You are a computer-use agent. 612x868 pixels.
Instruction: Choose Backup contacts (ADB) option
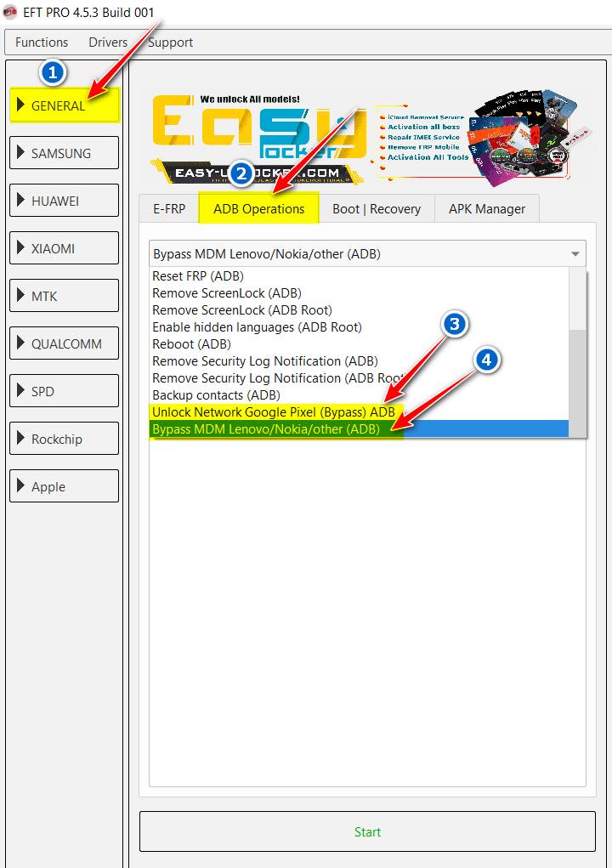point(359,395)
